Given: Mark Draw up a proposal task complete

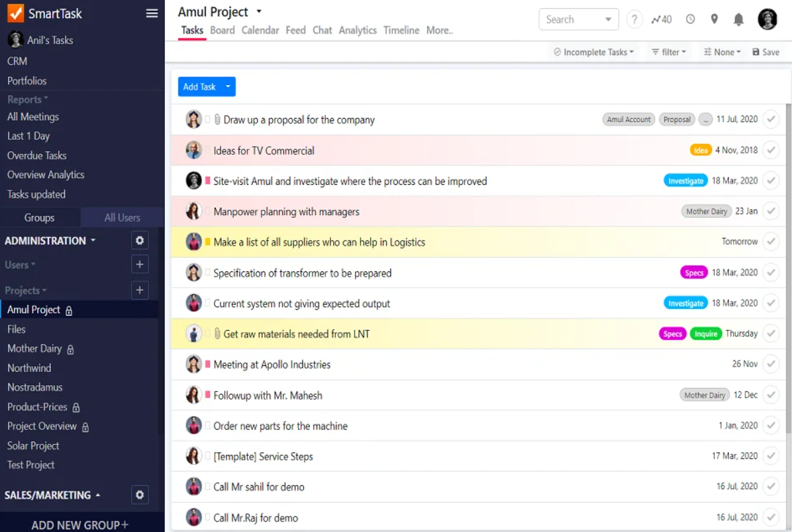Looking at the screenshot, I should tap(771, 119).
